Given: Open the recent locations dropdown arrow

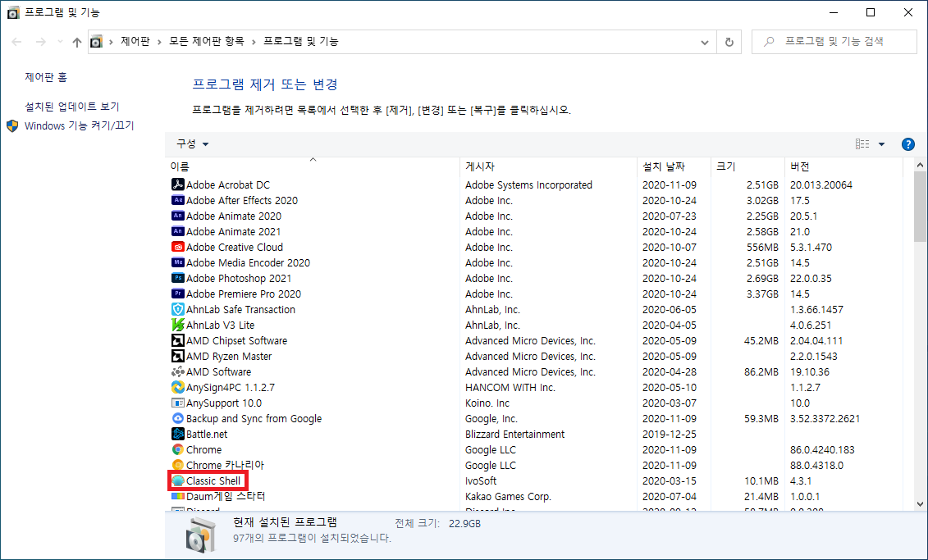Looking at the screenshot, I should pos(60,42).
